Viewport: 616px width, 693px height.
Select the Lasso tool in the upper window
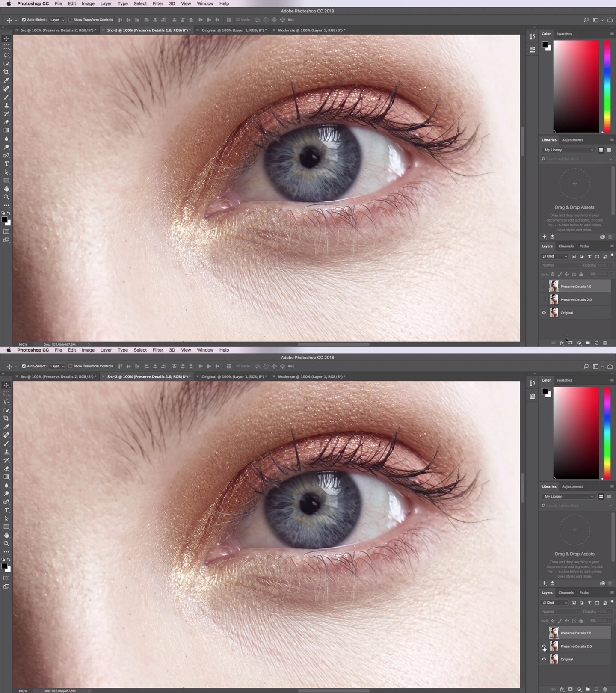tap(6, 55)
